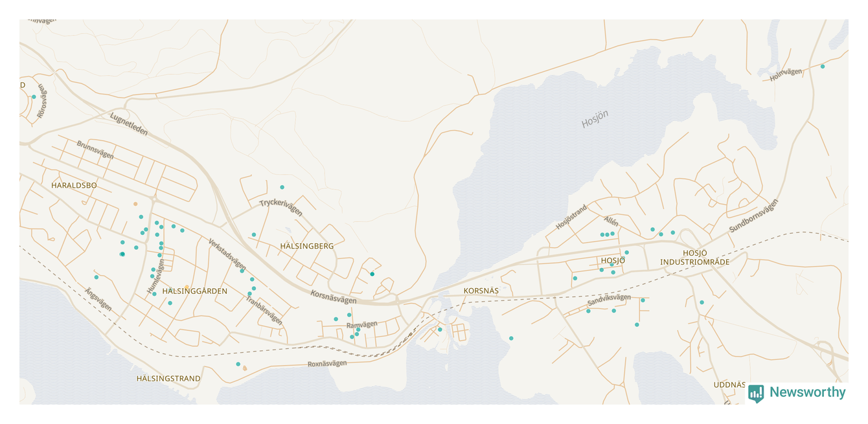Click the HARALDSBO district label

(x=74, y=186)
